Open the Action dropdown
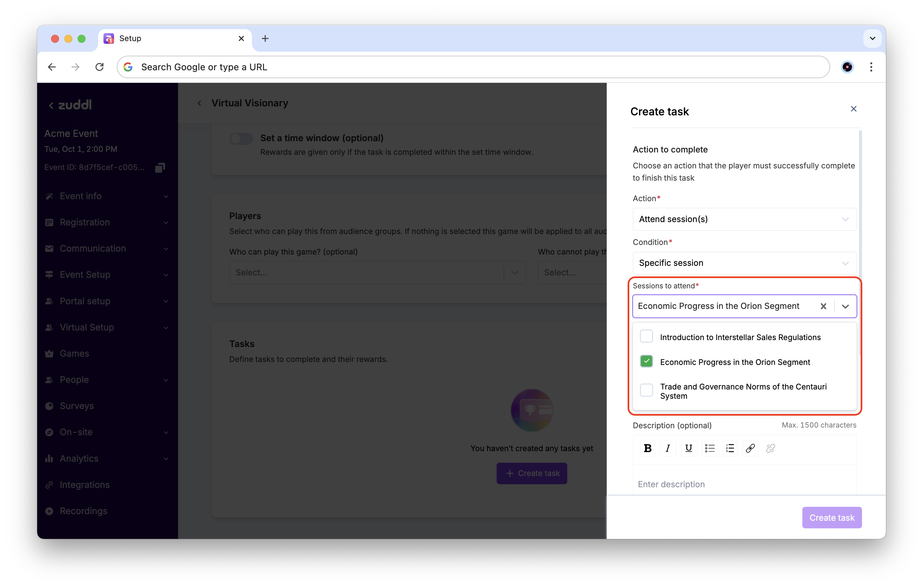 point(744,219)
